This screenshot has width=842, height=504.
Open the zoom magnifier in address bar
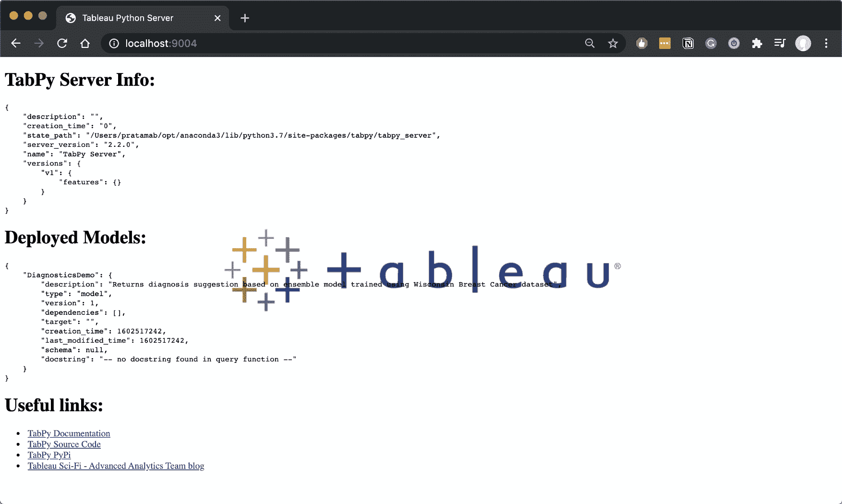coord(590,43)
